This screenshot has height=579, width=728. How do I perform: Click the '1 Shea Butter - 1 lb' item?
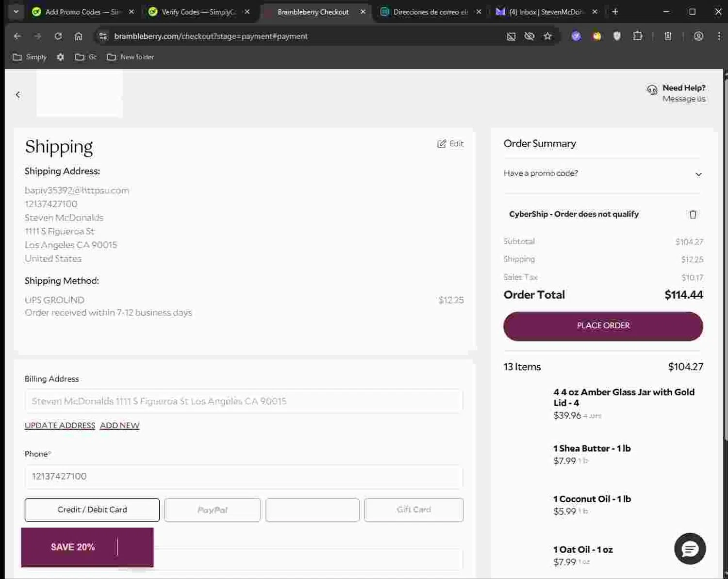point(592,448)
